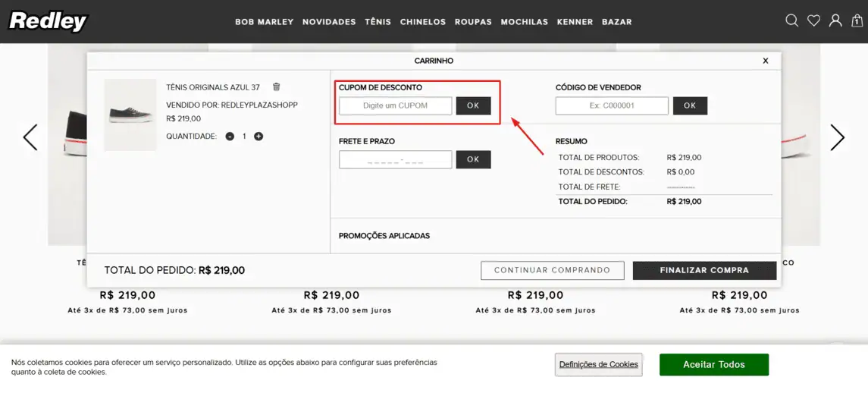The height and width of the screenshot is (393, 868).
Task: Open the Bob Marley menu
Action: point(264,22)
